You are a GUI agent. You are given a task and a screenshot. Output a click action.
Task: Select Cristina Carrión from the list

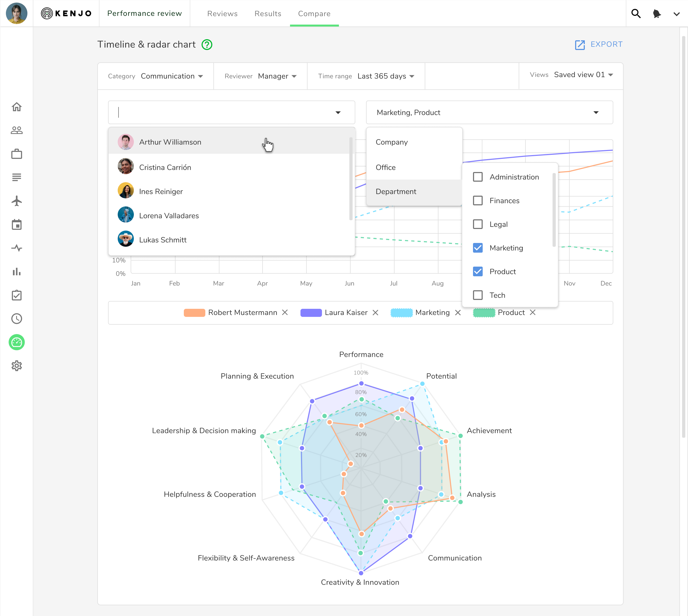pos(165,167)
